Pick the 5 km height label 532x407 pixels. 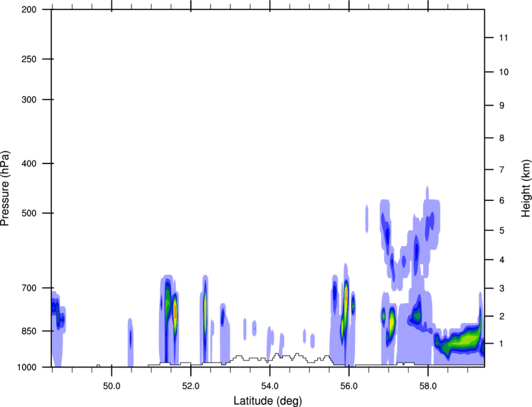[502, 230]
